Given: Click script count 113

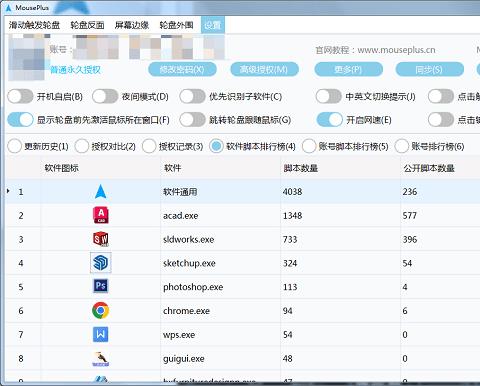Looking at the screenshot, I should tap(290, 287).
